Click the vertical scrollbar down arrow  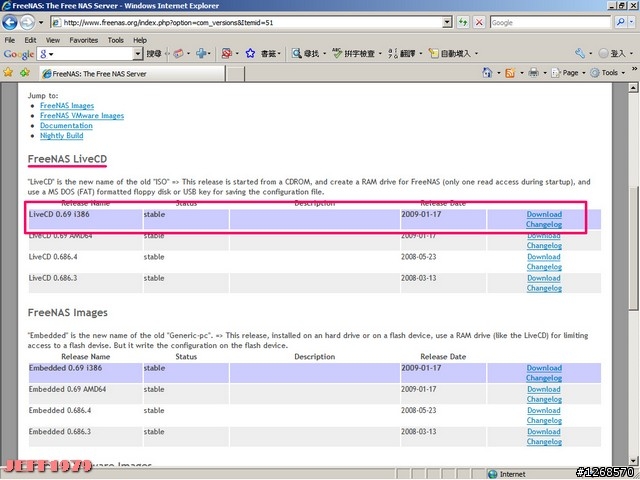tap(633, 460)
